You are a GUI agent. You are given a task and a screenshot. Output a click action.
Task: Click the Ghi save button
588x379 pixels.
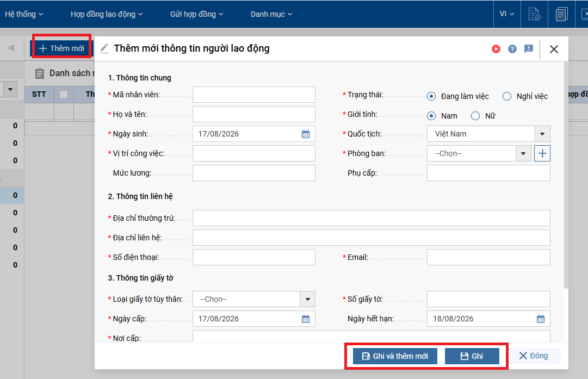click(472, 356)
